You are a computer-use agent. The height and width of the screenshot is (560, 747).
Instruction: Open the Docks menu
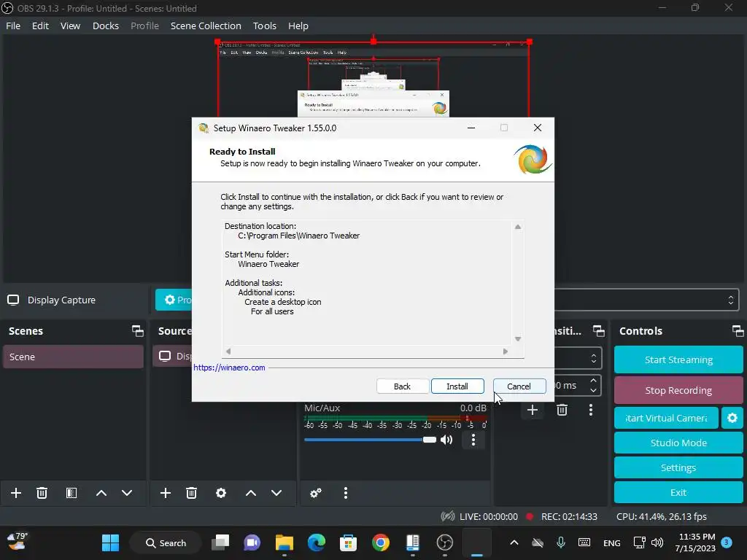(105, 26)
